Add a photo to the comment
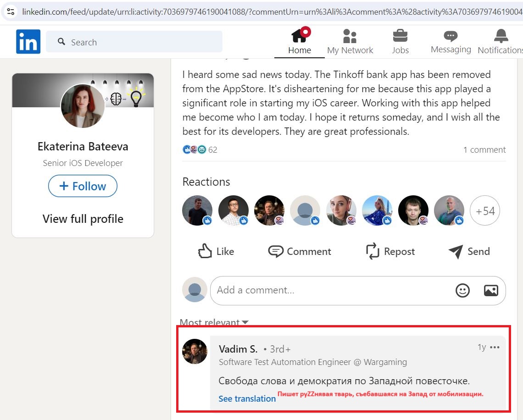The image size is (523, 420). 491,290
